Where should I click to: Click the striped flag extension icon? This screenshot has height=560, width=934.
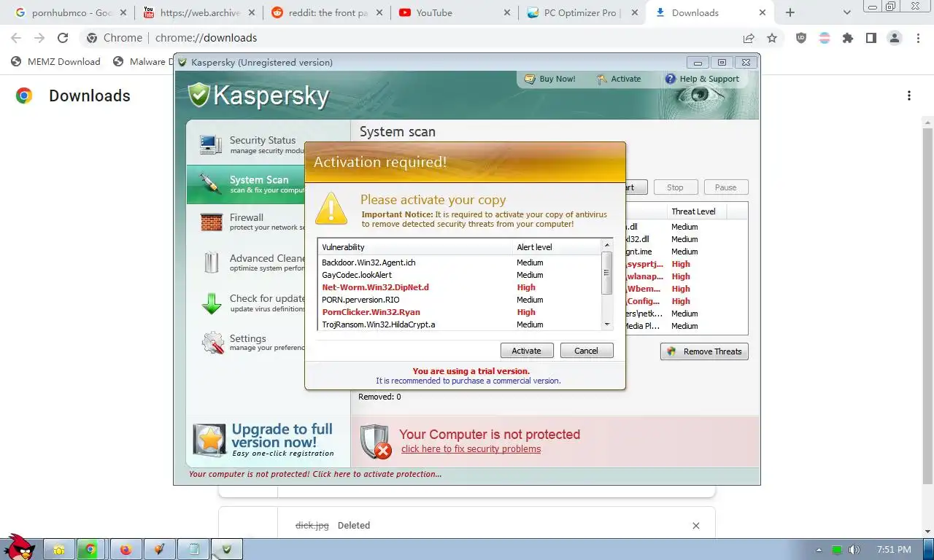[825, 38]
